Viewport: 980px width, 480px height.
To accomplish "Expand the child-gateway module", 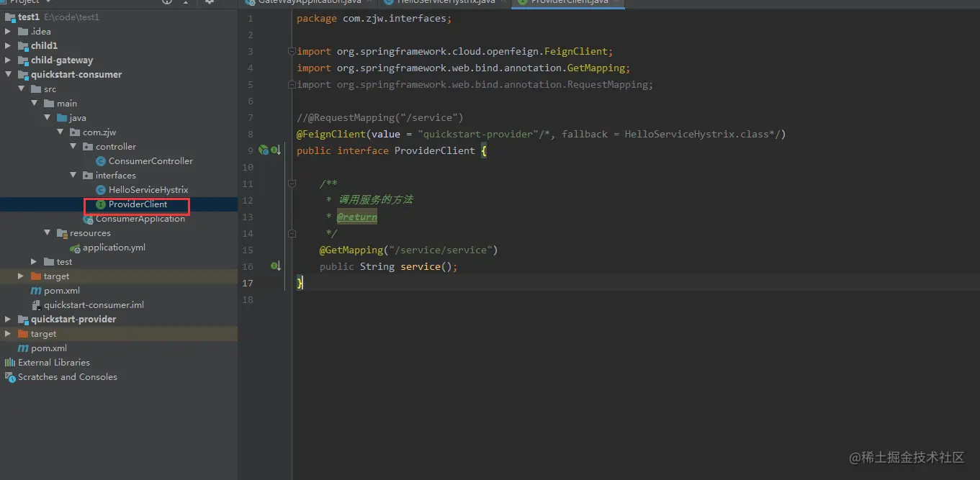I will coord(9,60).
